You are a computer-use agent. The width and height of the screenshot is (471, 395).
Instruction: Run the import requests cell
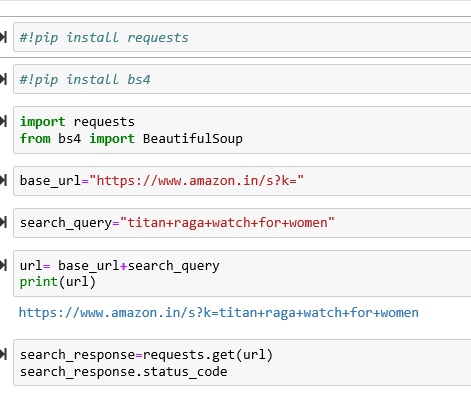click(3, 121)
